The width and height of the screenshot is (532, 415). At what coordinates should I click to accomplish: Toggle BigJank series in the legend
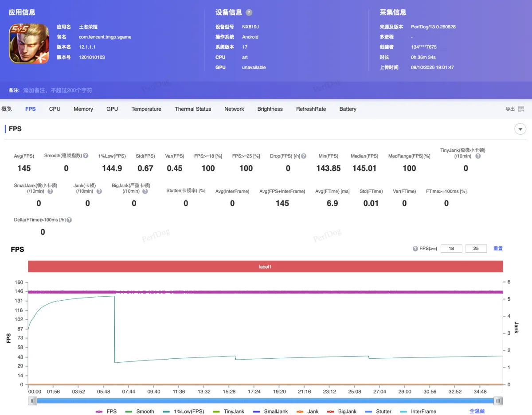coord(341,411)
